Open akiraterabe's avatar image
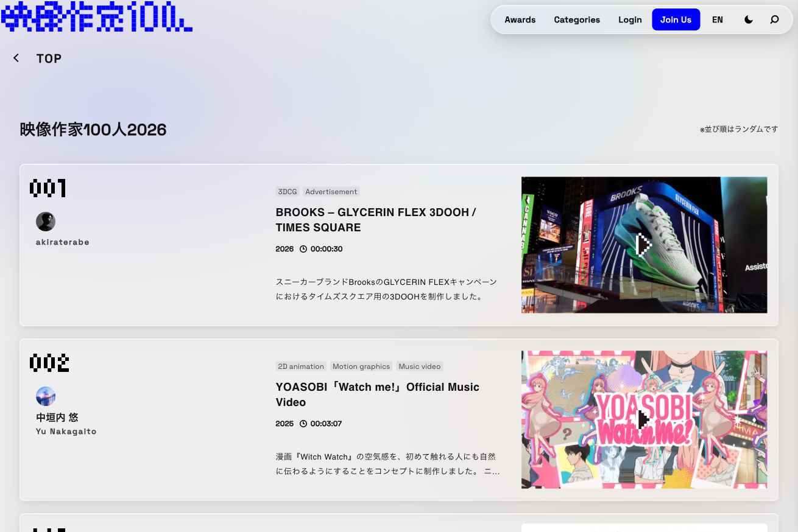Viewport: 798px width, 532px height. point(46,222)
